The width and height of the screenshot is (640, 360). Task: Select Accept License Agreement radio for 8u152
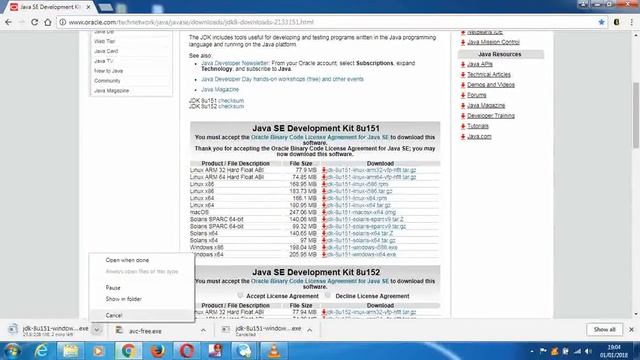pyautogui.click(x=240, y=295)
